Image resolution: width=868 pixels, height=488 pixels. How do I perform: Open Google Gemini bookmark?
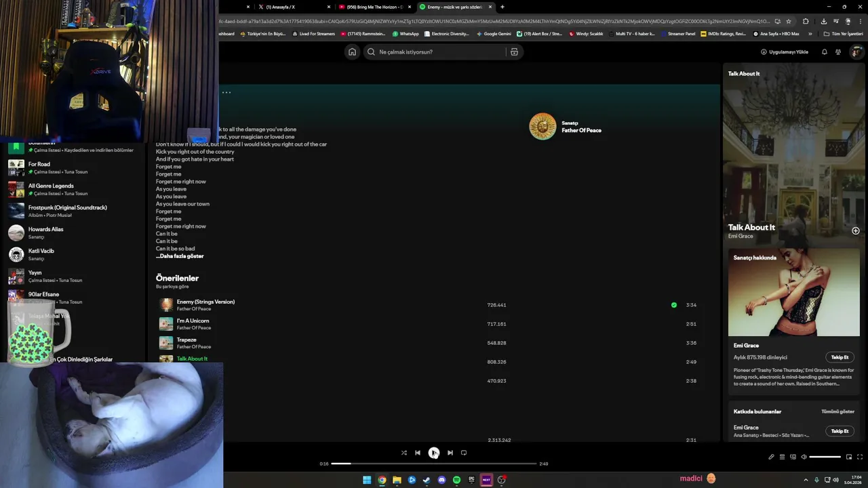click(494, 34)
